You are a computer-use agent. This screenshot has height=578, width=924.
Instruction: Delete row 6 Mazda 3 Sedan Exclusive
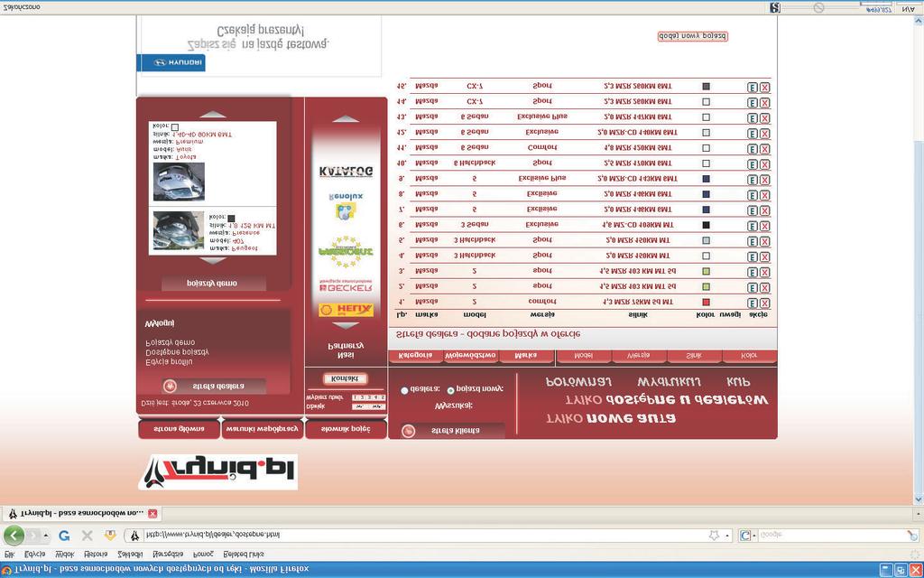[x=764, y=226]
